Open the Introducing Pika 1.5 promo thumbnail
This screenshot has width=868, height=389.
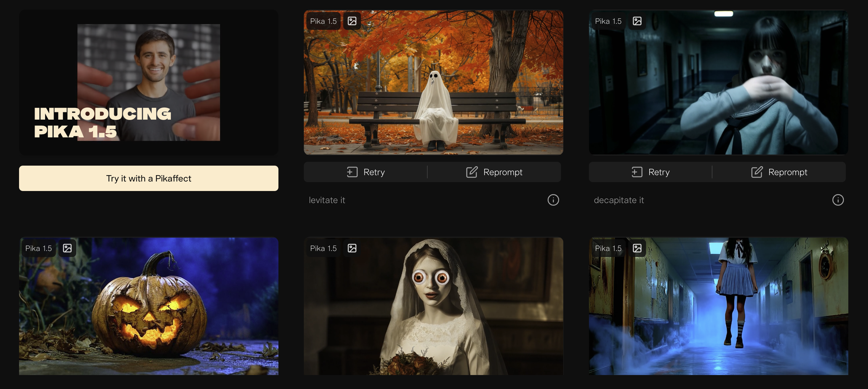[149, 82]
